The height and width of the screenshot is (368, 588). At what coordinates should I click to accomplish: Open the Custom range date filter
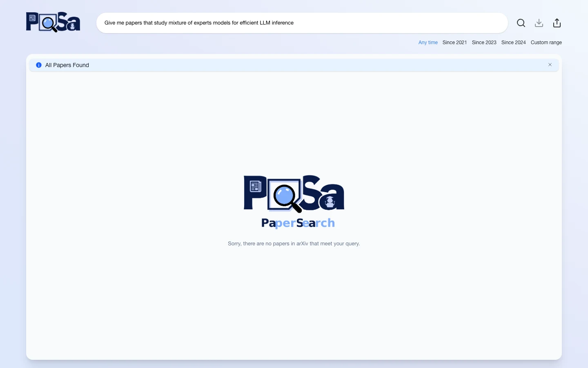pos(546,43)
